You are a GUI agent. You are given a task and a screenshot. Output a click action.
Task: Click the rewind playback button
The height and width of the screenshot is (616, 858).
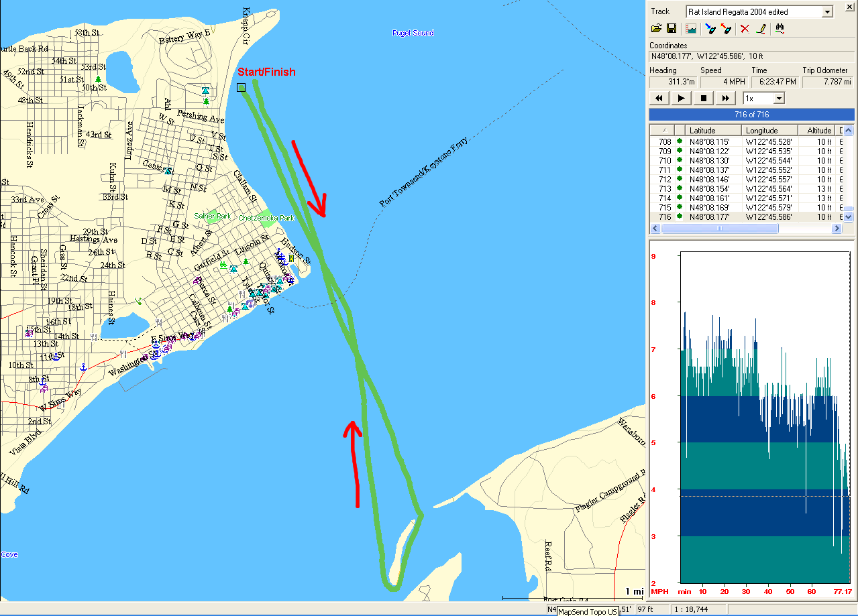tap(659, 99)
